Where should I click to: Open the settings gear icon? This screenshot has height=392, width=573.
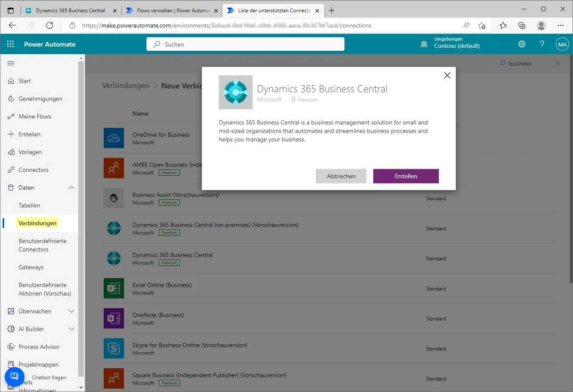[522, 44]
